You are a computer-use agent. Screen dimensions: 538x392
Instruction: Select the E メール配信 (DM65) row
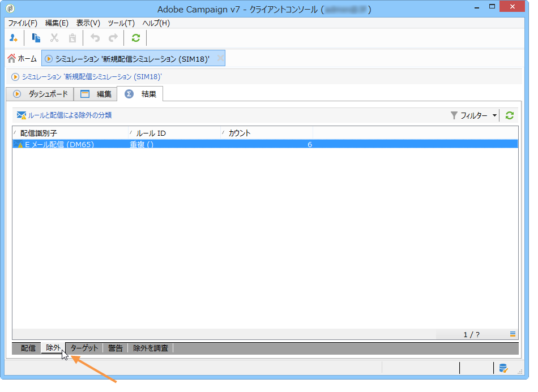tap(265, 144)
